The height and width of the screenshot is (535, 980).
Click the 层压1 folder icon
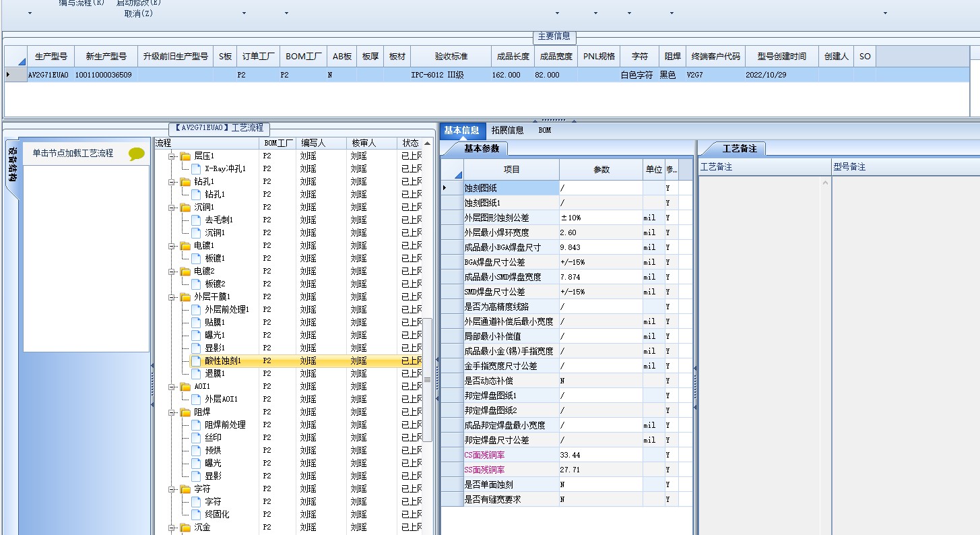coord(185,156)
